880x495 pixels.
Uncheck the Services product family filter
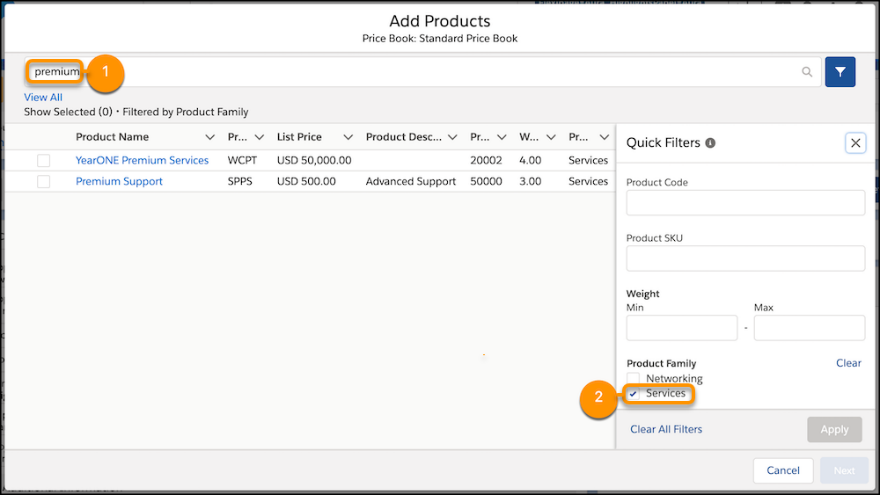[633, 394]
